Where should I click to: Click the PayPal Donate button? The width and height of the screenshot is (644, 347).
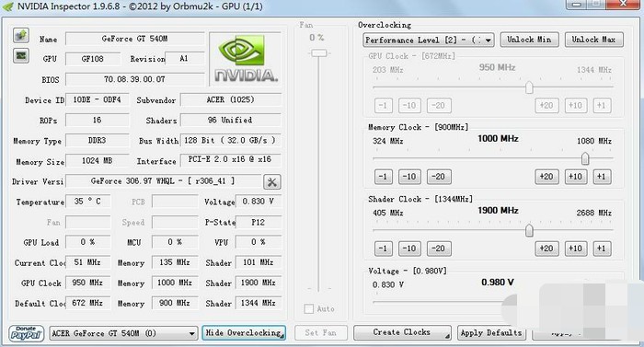tap(26, 333)
